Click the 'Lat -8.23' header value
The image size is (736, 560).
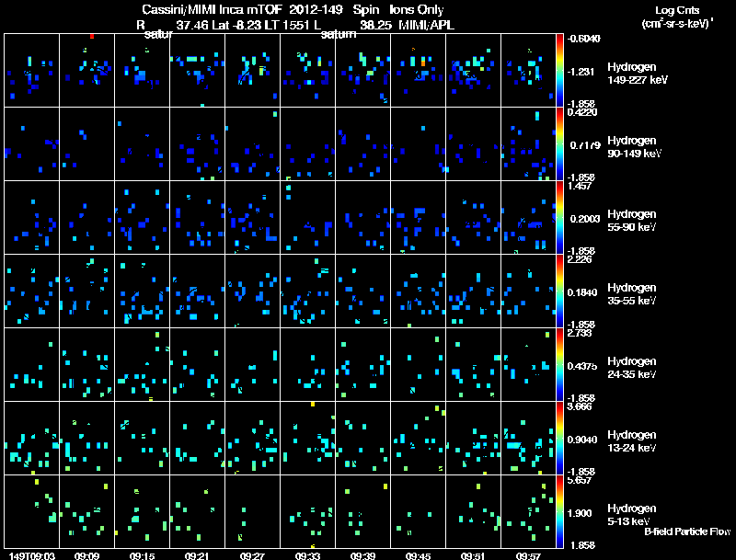pos(236,25)
